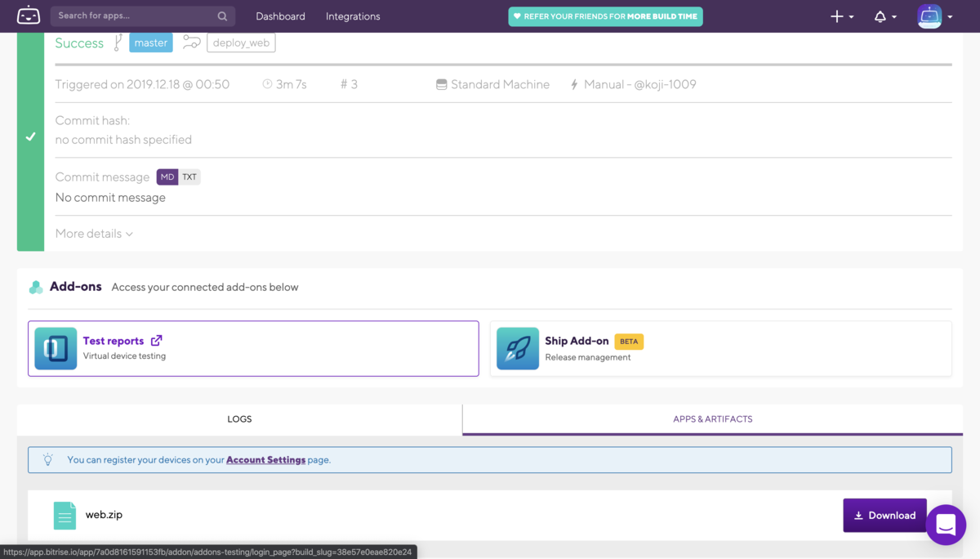Click no commit hash specified text
Viewport: 980px width, 559px height.
coord(123,140)
